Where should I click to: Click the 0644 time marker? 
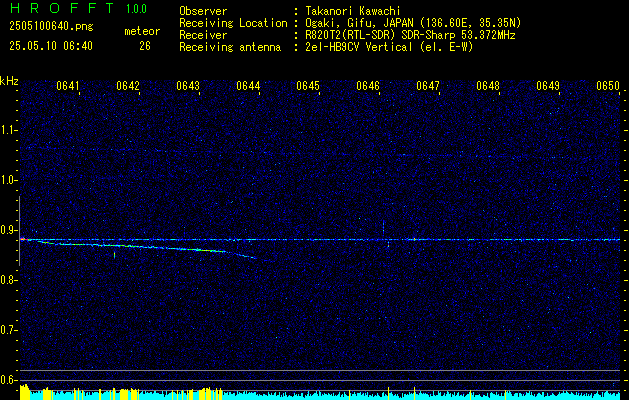coord(248,86)
